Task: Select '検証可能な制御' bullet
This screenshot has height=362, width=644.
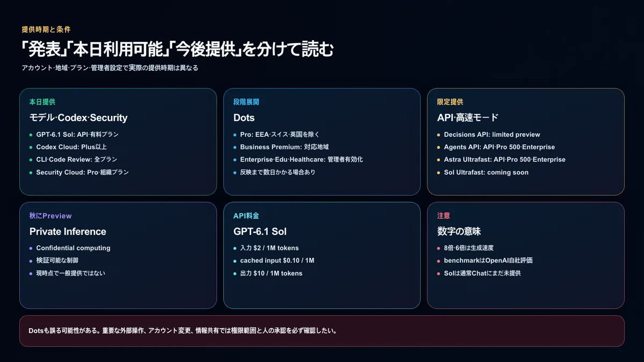Action: pos(57,261)
